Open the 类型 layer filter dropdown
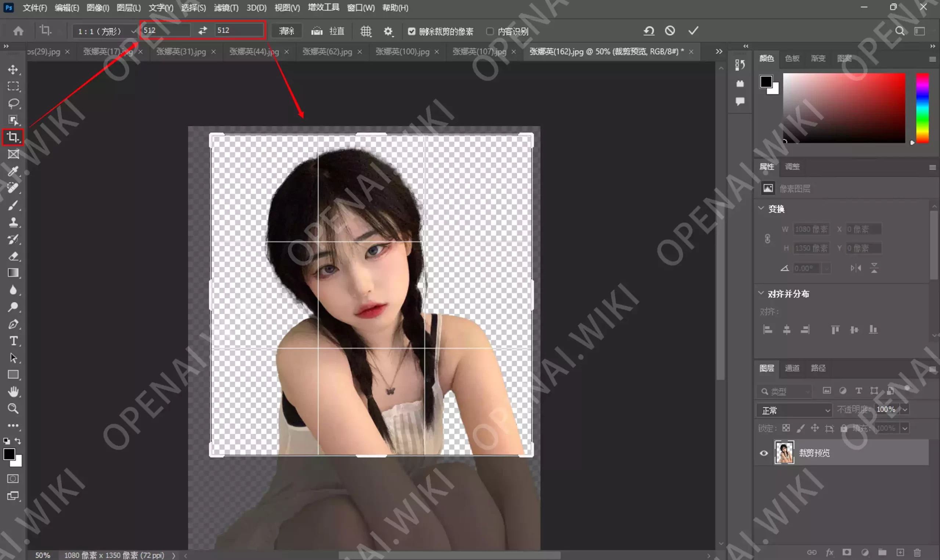940x560 pixels. (784, 391)
